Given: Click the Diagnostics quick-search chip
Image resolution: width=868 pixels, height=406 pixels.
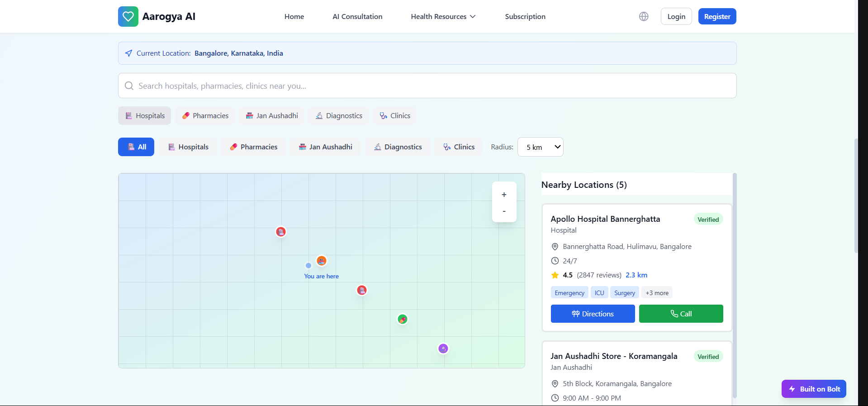Looking at the screenshot, I should [339, 115].
